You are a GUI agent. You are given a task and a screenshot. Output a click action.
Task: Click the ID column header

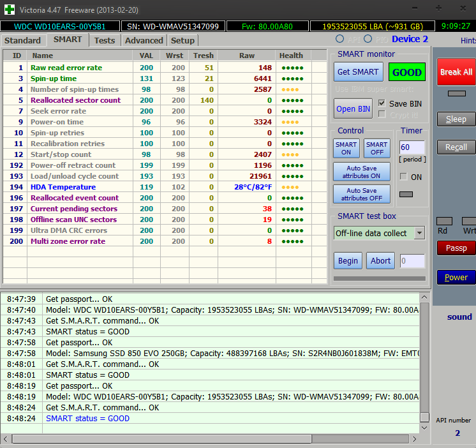(17, 56)
